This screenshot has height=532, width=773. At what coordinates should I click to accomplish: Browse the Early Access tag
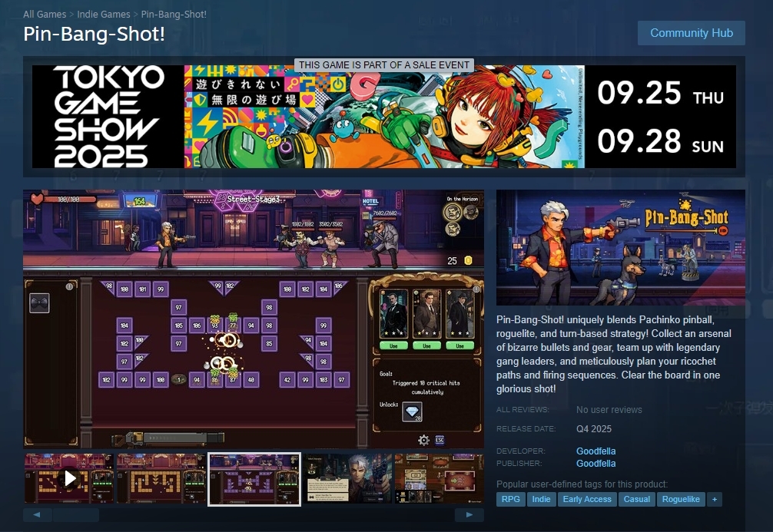(587, 499)
